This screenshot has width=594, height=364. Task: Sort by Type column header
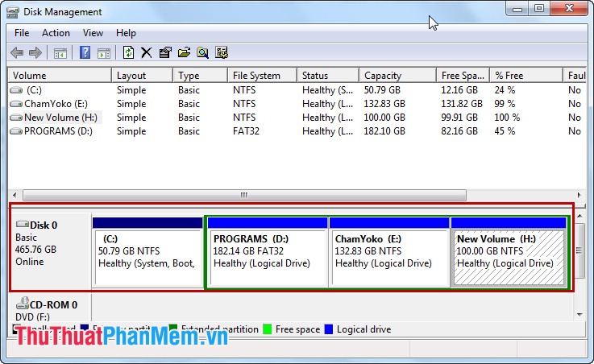click(200, 76)
